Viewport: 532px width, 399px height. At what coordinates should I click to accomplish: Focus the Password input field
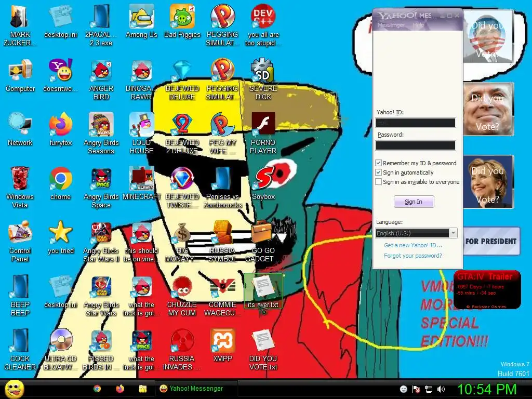[416, 145]
